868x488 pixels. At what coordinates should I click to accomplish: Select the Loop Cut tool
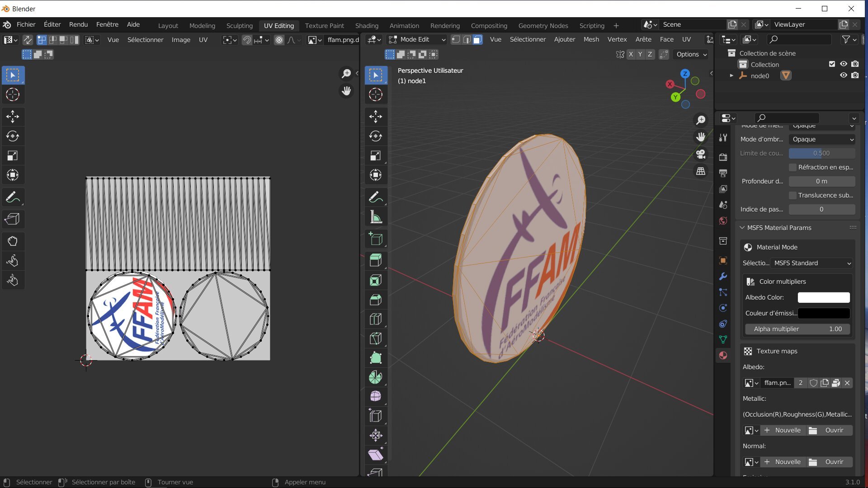pos(375,319)
